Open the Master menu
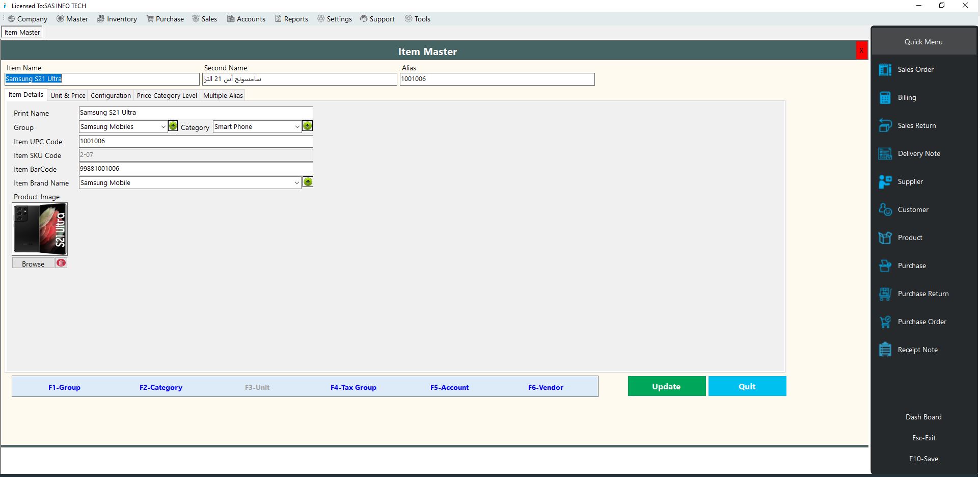The image size is (980, 477). (72, 19)
